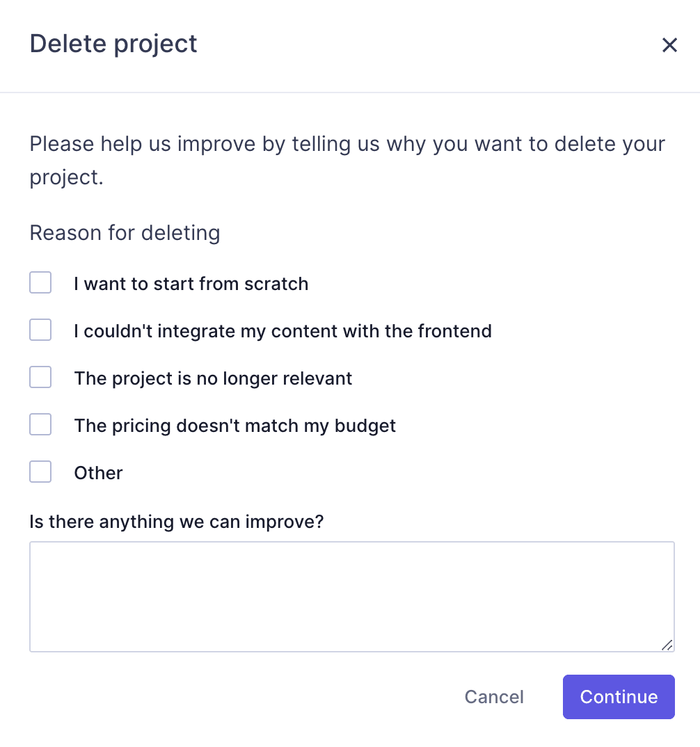Click 'Is there anything we can improve?' label
The image size is (700, 747).
[175, 522]
